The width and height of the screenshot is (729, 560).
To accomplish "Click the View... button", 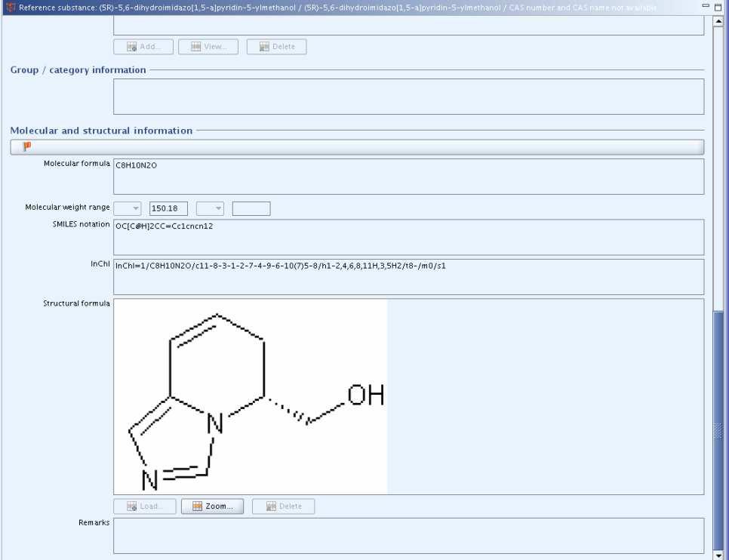I will (208, 47).
